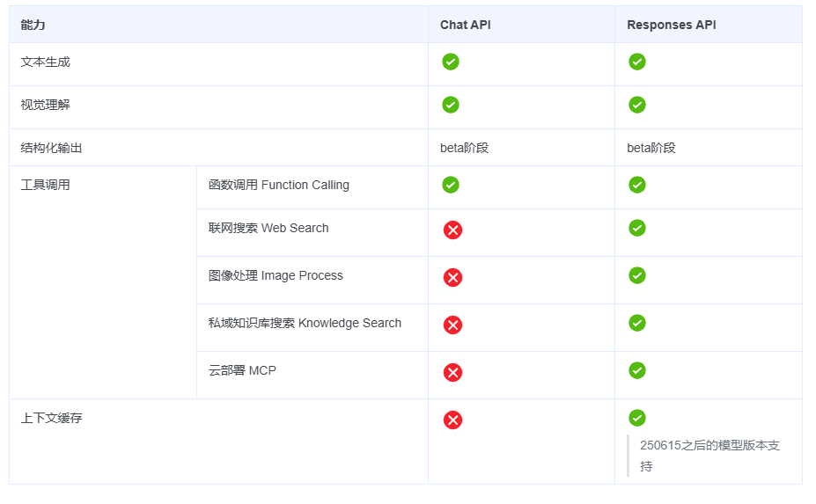Select 图像处理 Image Process text
The width and height of the screenshot is (816, 504).
276,275
